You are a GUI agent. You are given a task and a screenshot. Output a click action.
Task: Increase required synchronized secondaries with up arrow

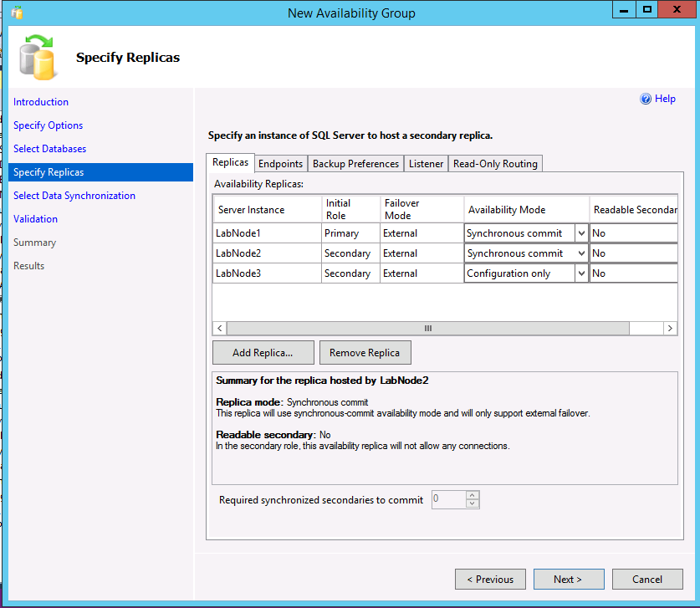(473, 495)
